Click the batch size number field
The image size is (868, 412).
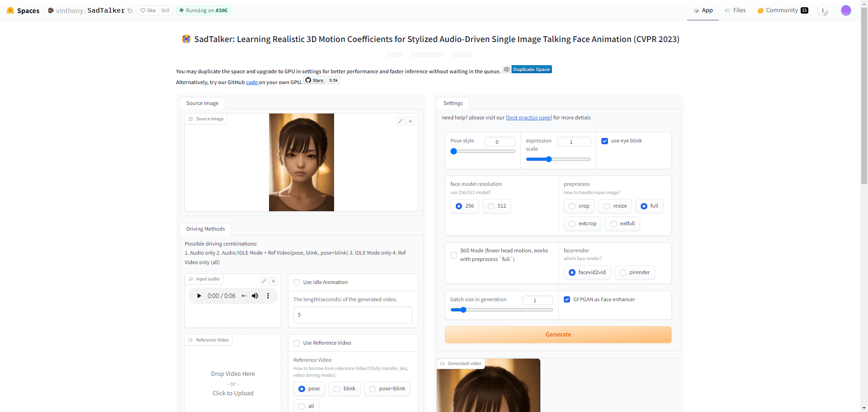tap(538, 300)
